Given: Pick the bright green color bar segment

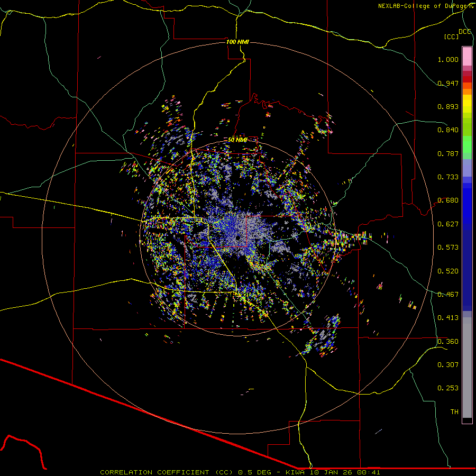Looking at the screenshot, I should click(467, 144).
